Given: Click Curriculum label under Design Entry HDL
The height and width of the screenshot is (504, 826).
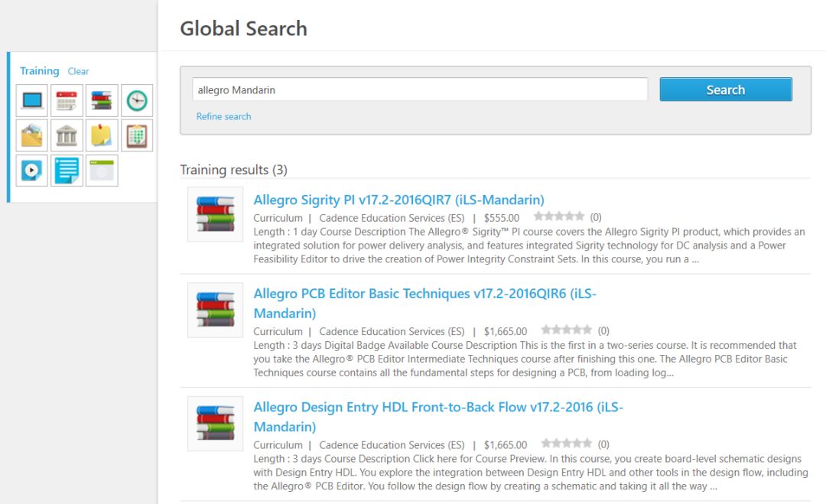Looking at the screenshot, I should tap(278, 445).
